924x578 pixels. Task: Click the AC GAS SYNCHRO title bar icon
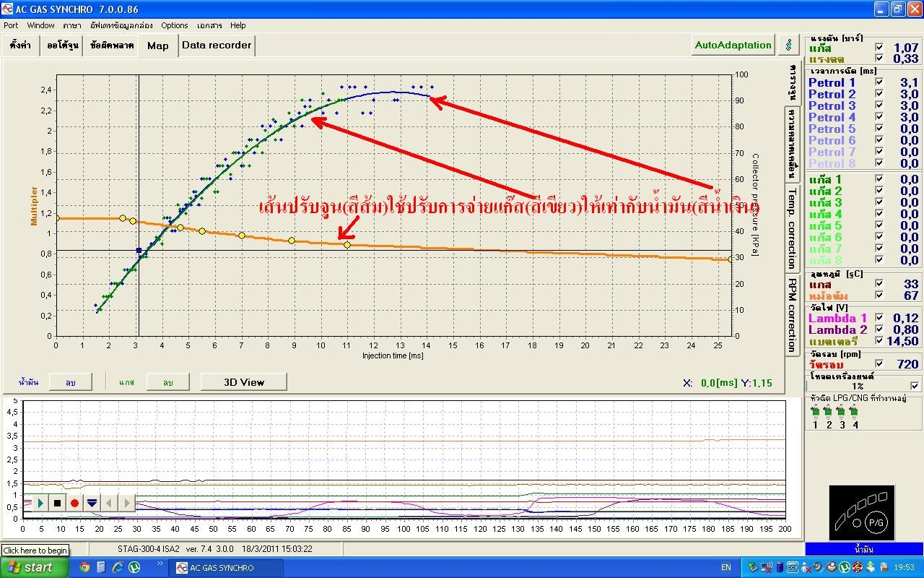click(x=8, y=9)
